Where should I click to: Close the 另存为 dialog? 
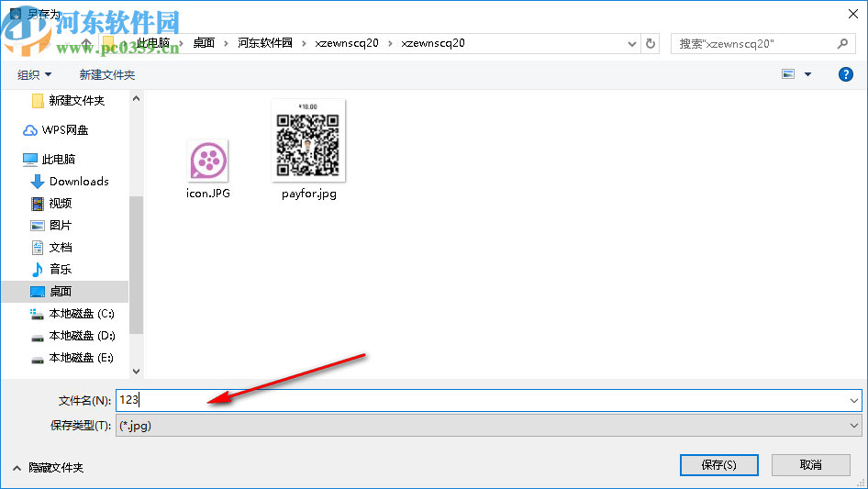[x=853, y=14]
